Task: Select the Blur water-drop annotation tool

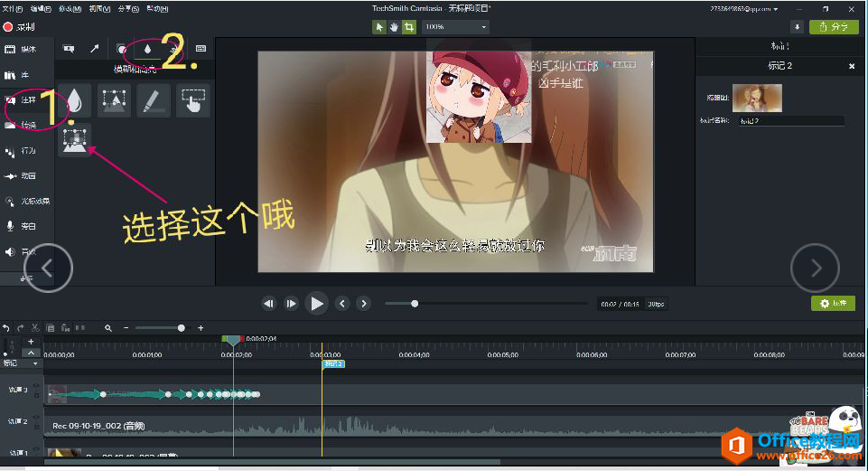Action: 75,100
